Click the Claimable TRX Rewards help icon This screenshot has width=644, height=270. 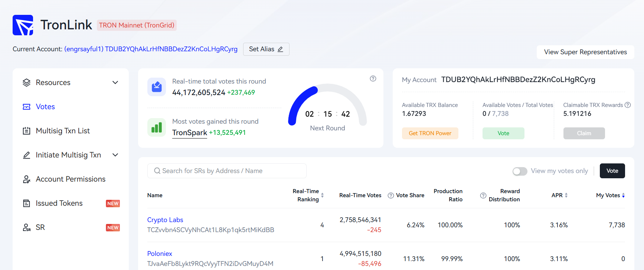[628, 105]
